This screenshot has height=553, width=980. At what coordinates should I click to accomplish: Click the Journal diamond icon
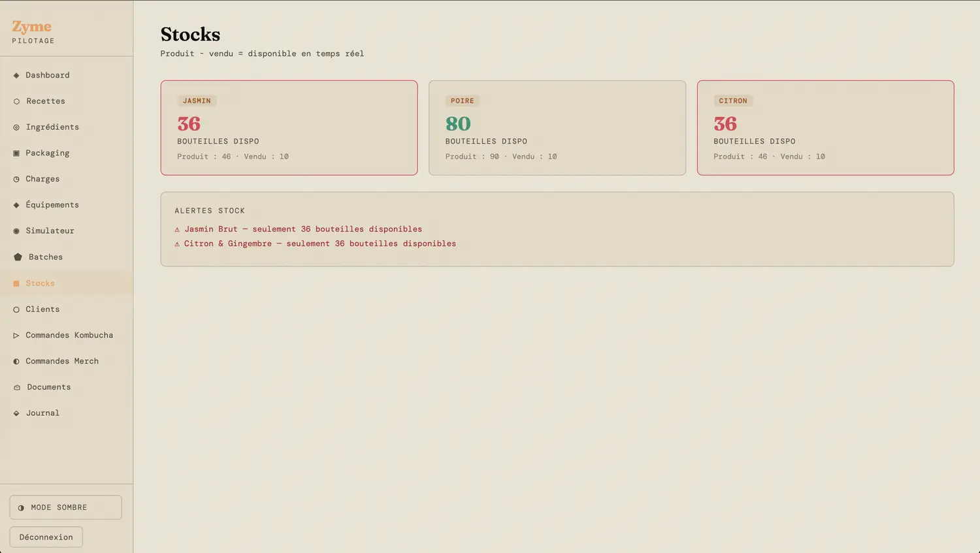[16, 413]
